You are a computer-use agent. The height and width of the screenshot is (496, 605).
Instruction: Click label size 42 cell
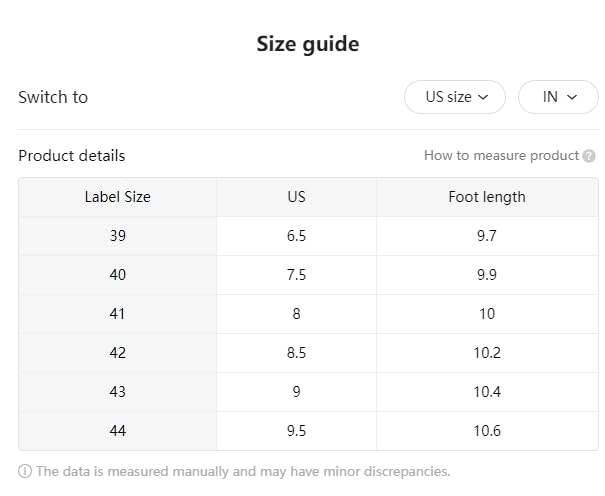point(117,353)
